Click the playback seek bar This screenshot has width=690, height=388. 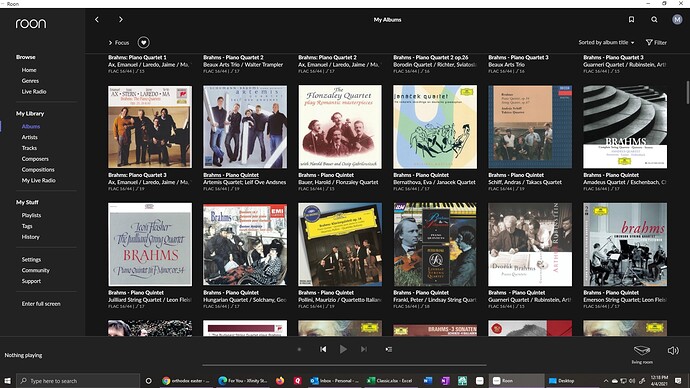coord(345,365)
